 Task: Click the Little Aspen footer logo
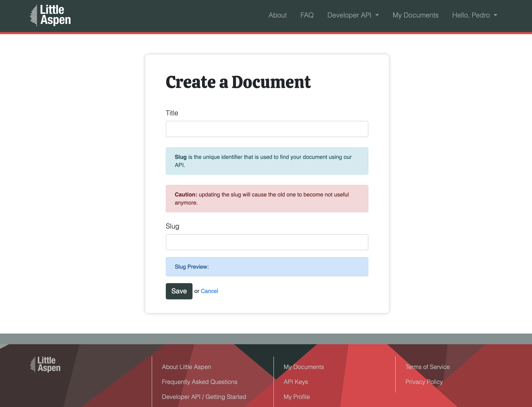(45, 364)
